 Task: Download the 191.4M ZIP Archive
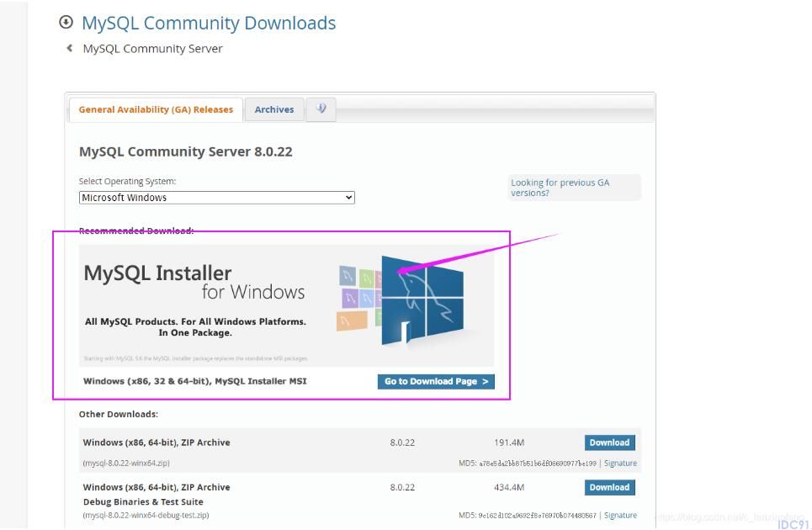pos(609,443)
